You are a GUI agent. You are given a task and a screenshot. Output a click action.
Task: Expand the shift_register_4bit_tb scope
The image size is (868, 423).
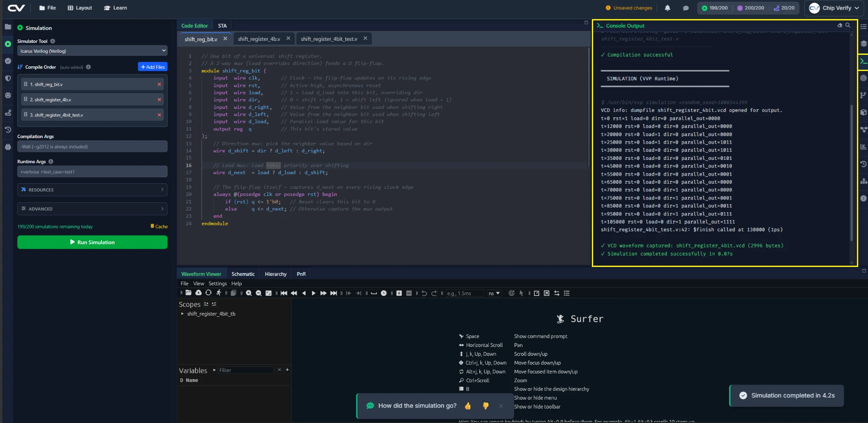coord(182,314)
